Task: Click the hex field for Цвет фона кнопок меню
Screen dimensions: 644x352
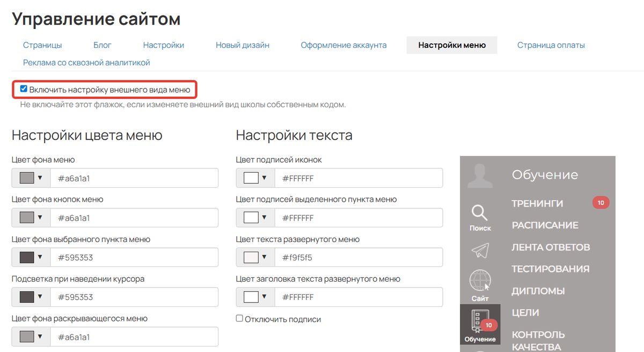Action: click(x=134, y=217)
